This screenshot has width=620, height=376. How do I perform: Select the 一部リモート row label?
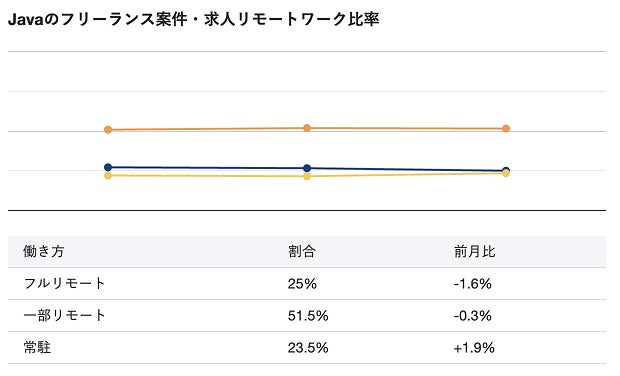pos(64,316)
